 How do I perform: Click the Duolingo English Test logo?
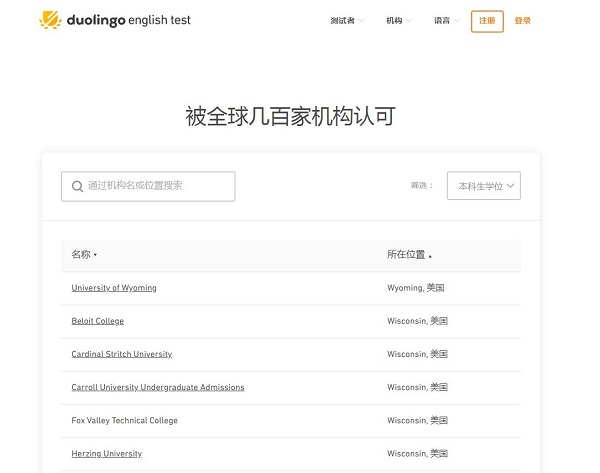[x=115, y=20]
